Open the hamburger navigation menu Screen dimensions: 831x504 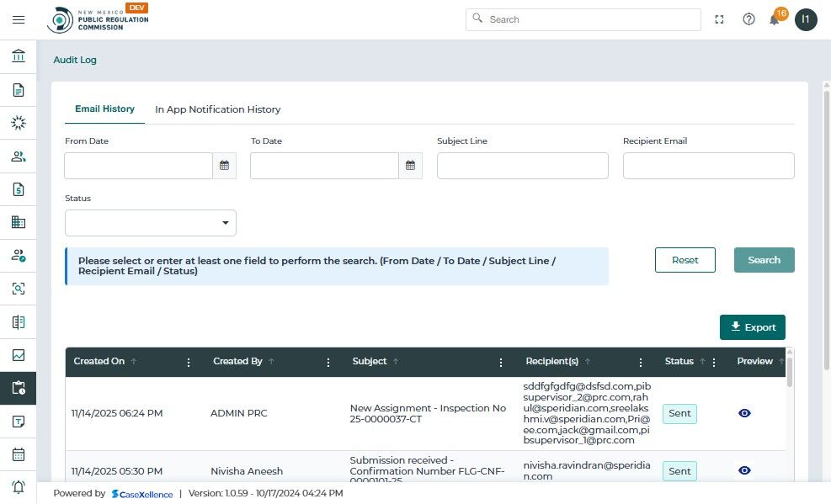19,19
